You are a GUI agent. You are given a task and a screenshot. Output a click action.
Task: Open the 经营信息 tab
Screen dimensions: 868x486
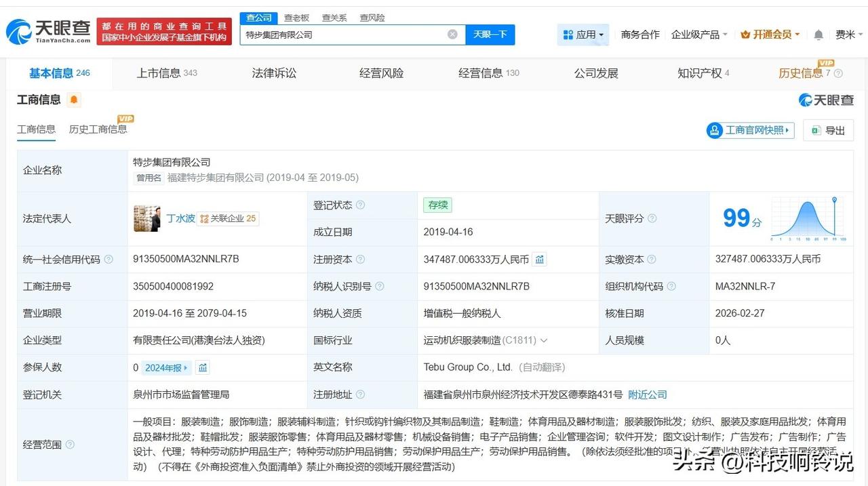click(x=488, y=73)
